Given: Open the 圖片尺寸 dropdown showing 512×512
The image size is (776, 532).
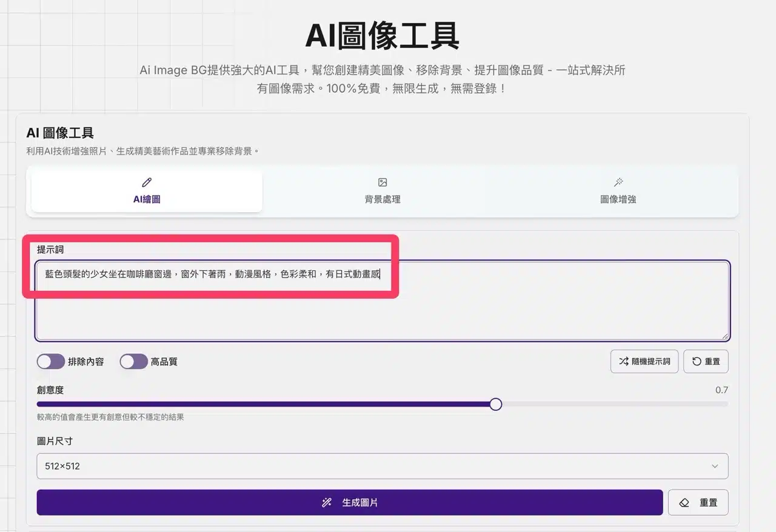Looking at the screenshot, I should coord(382,466).
